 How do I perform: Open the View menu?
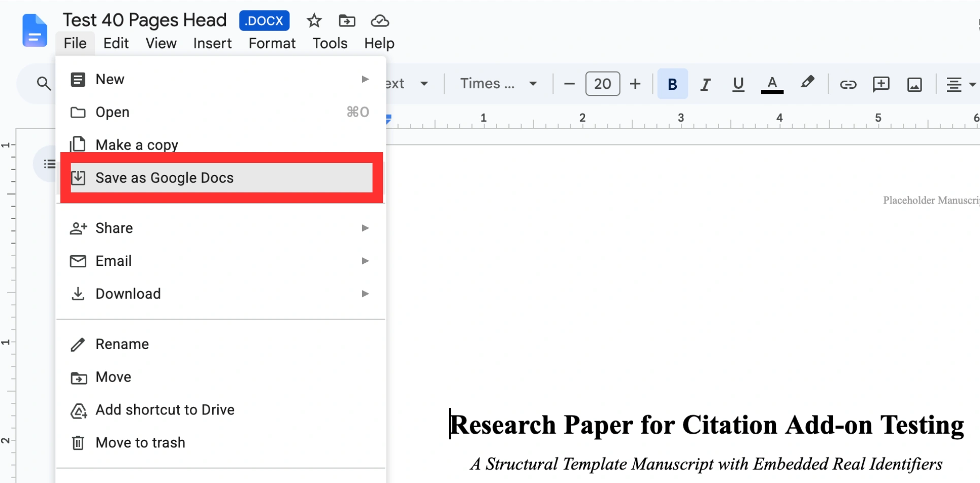pyautogui.click(x=161, y=44)
